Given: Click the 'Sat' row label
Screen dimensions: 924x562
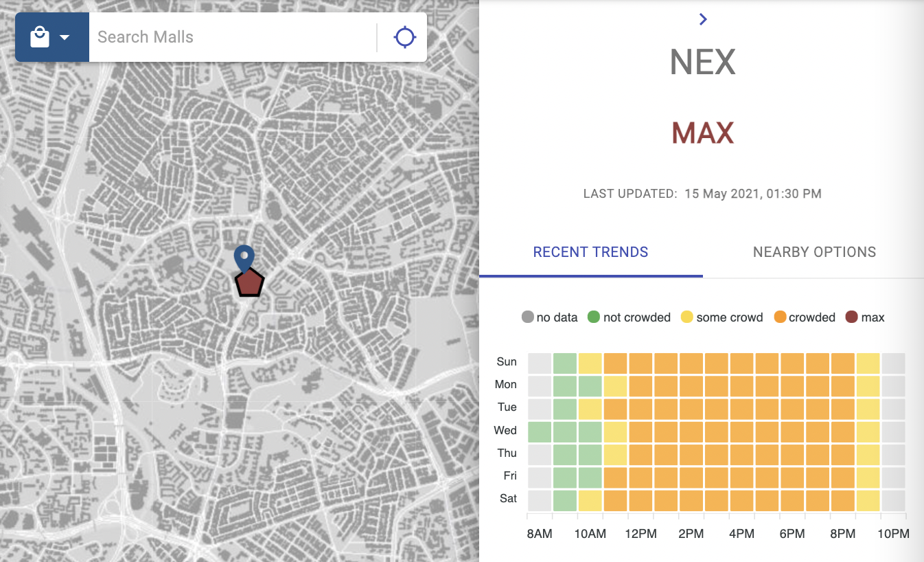Looking at the screenshot, I should tap(509, 498).
